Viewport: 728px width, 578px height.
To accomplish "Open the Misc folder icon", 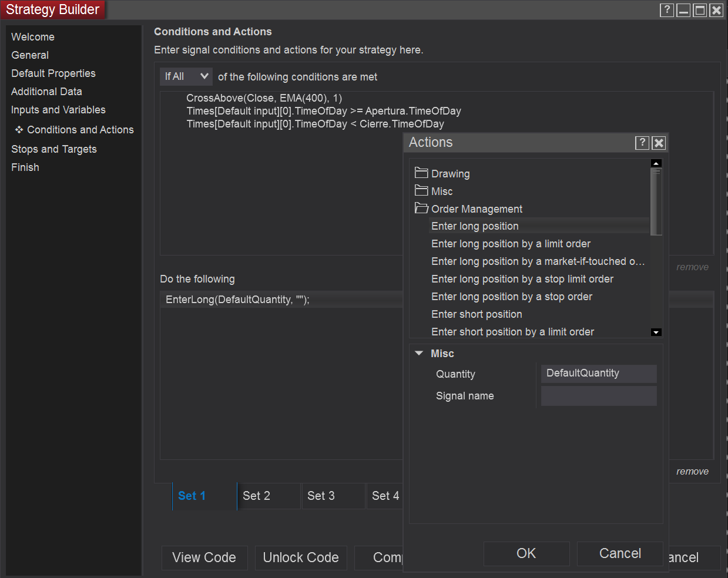I will click(x=421, y=190).
